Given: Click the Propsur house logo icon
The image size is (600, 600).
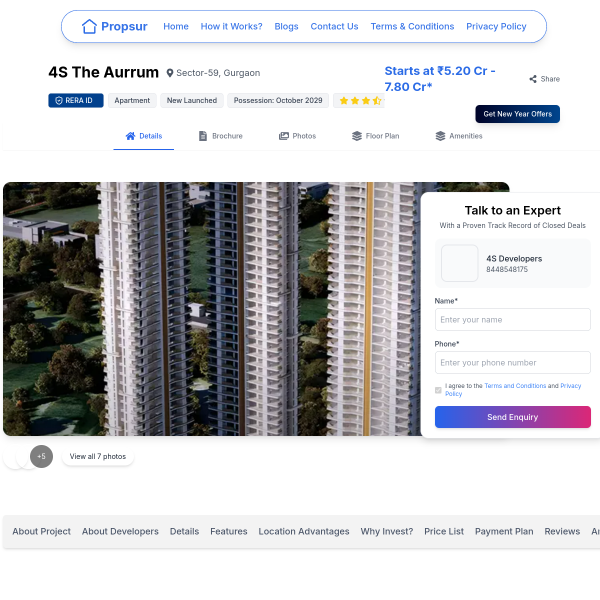Looking at the screenshot, I should [90, 27].
